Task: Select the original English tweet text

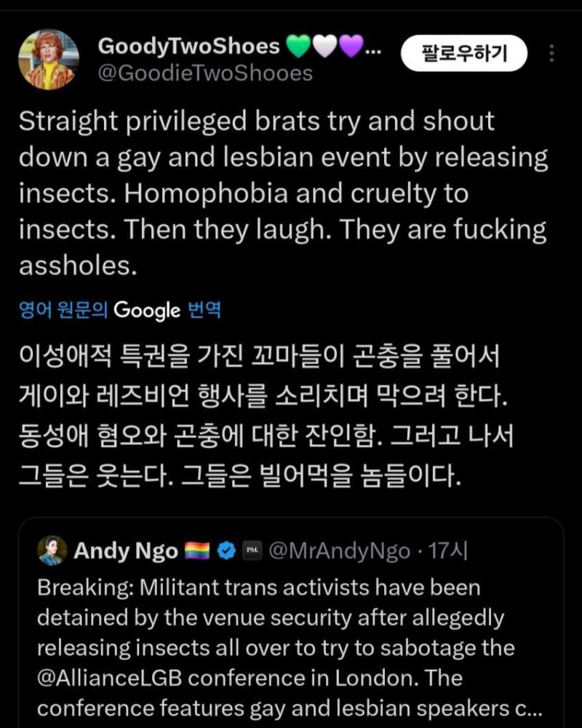Action: point(282,193)
